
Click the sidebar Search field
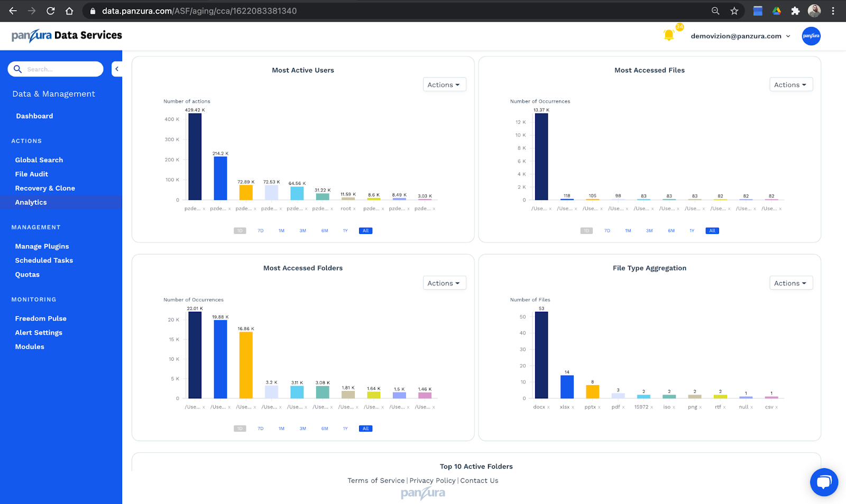coord(56,69)
